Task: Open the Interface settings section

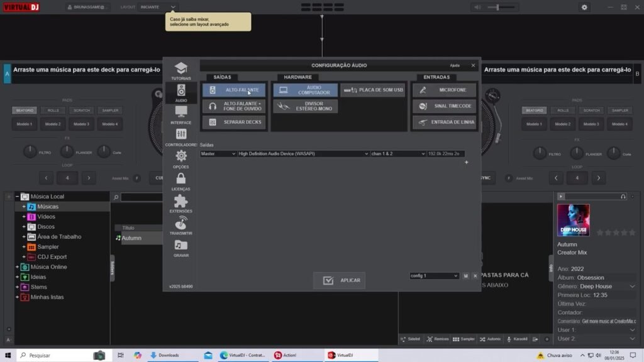Action: click(x=180, y=116)
